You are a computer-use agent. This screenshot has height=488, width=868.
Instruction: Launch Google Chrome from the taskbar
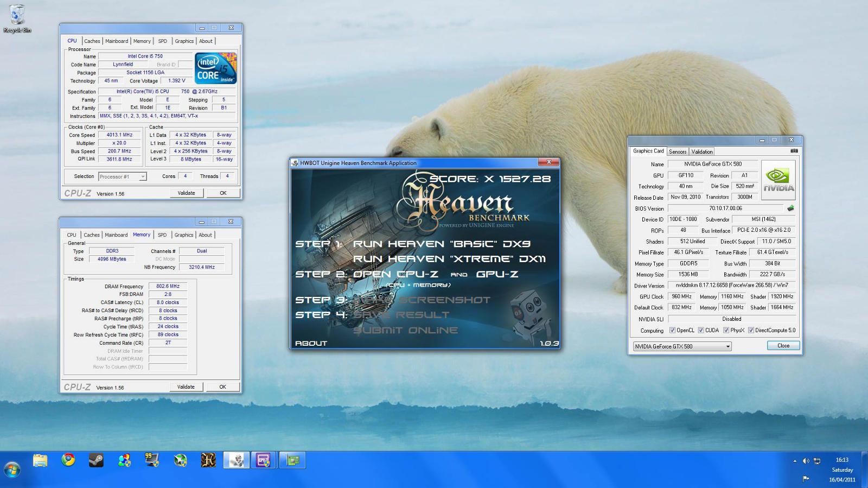tap(68, 460)
